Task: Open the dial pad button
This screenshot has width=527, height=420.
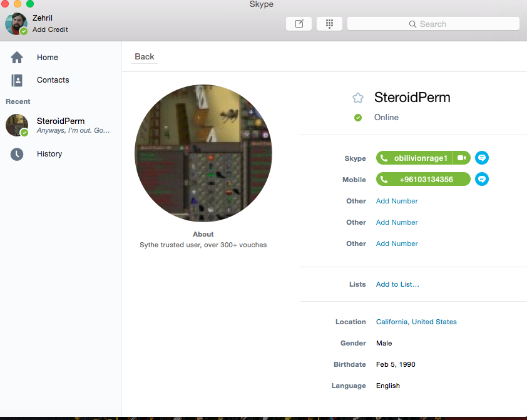Action: (x=329, y=24)
